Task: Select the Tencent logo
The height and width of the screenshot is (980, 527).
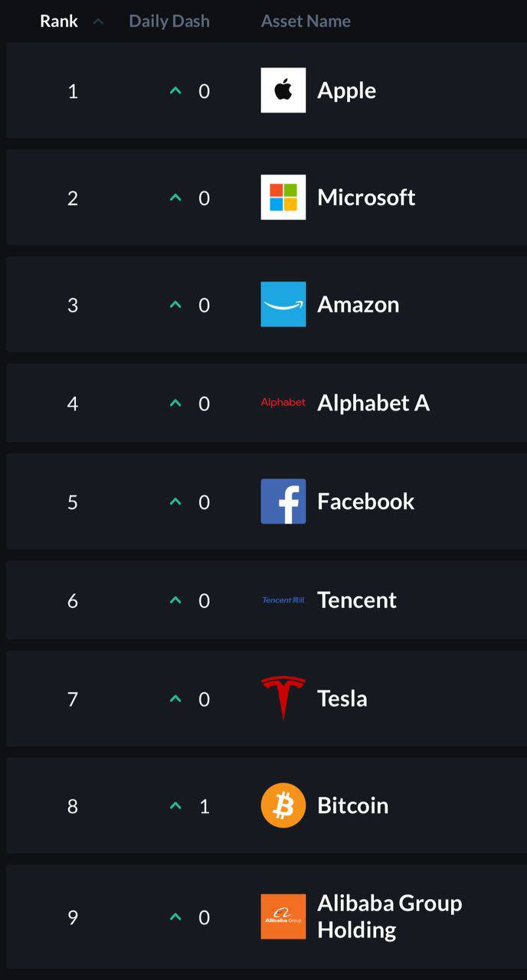Action: coord(283,600)
